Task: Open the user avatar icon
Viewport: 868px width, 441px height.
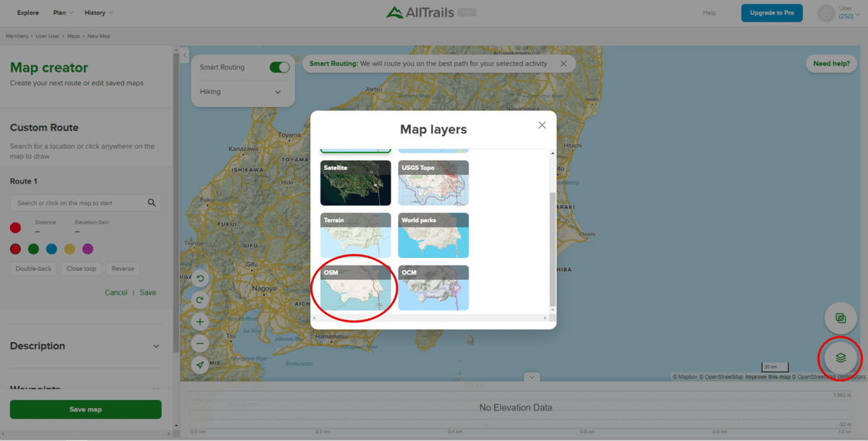Action: tap(826, 13)
